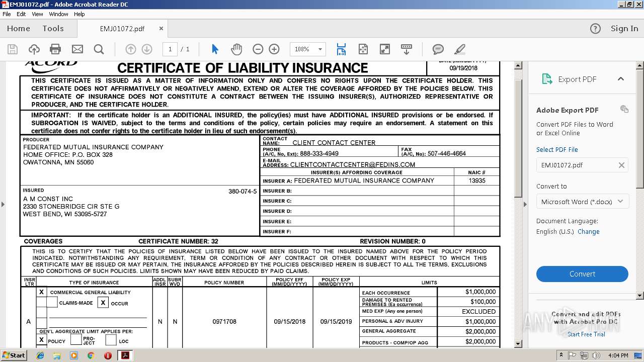
Task: Change the document language link
Action: (589, 232)
